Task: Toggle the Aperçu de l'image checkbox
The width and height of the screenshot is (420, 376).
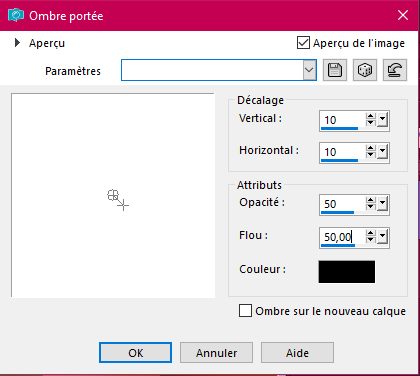Action: (303, 43)
